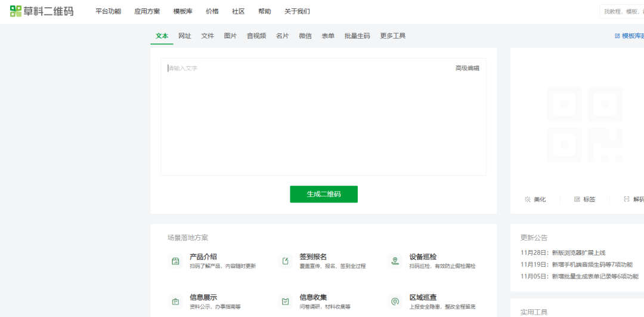Click the 区域巡查 icon
This screenshot has height=317, width=644.
coord(395,301)
